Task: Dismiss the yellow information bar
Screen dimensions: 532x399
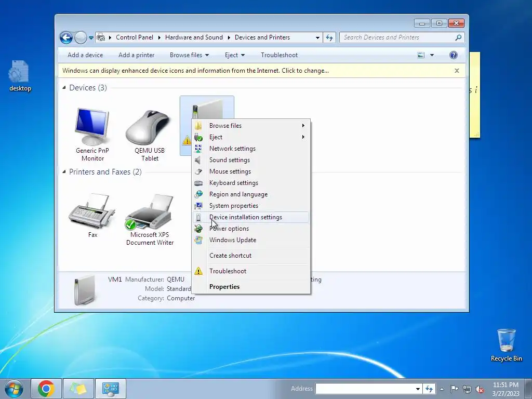Action: (457, 71)
